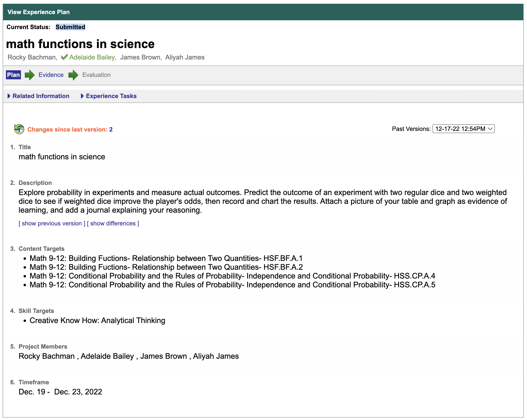This screenshot has height=420, width=527.
Task: Click content target HSS.CP.A.5
Action: [232, 285]
